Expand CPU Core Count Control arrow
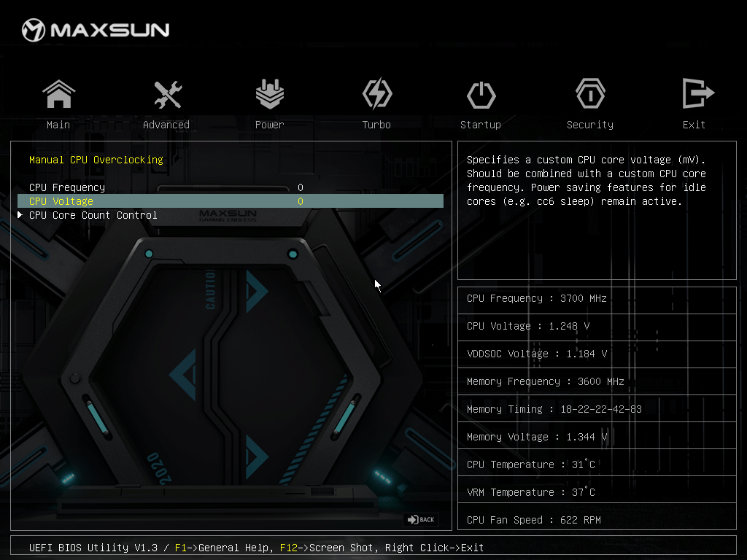Viewport: 747px width, 560px height. point(20,215)
